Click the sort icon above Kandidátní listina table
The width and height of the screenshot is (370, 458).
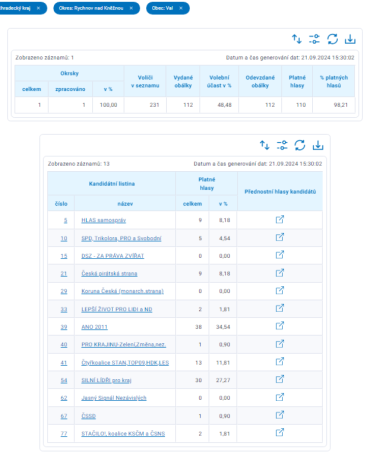coord(265,145)
